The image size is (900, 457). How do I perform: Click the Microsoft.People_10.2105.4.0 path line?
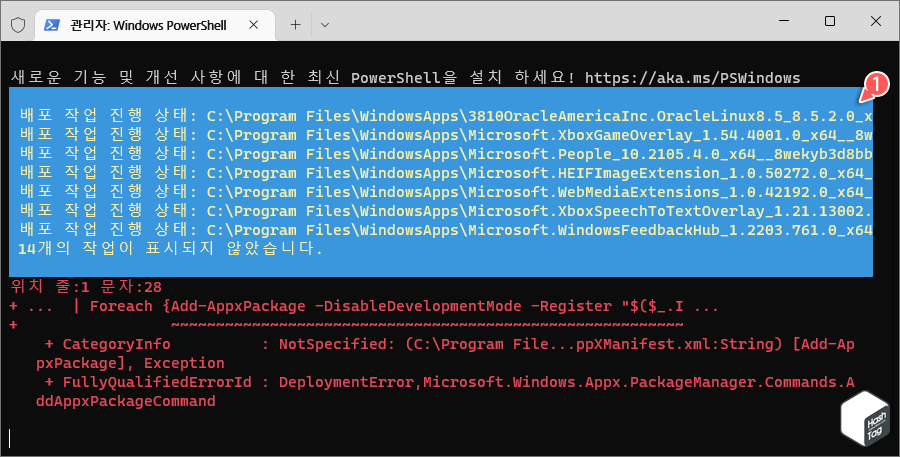[x=445, y=154]
